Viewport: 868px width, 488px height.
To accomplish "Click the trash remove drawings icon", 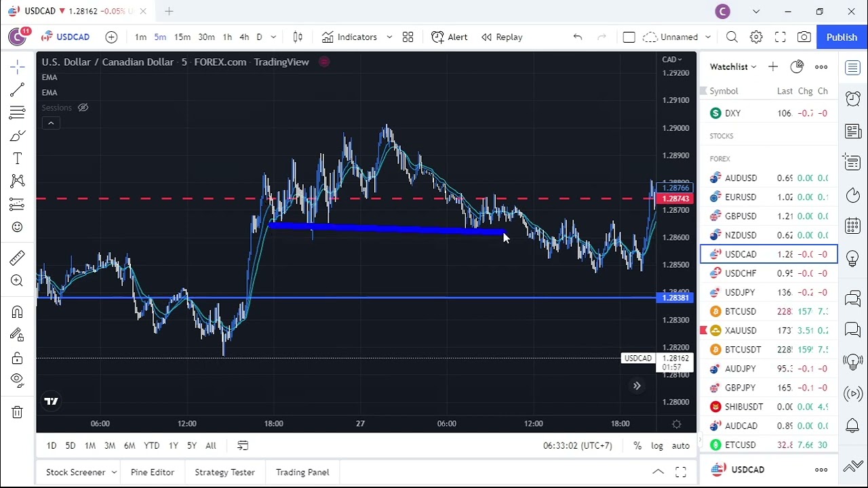I will (x=18, y=411).
